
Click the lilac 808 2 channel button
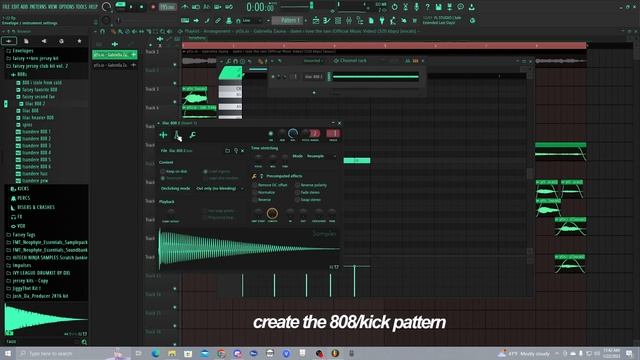point(313,76)
